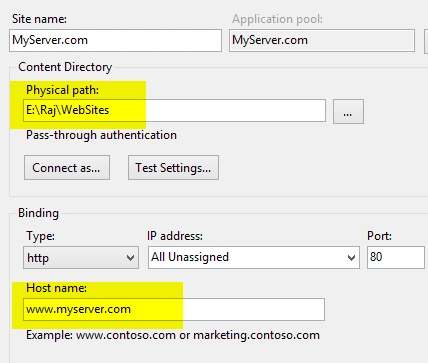Click the Physical path: label
428x363 pixels.
point(62,90)
